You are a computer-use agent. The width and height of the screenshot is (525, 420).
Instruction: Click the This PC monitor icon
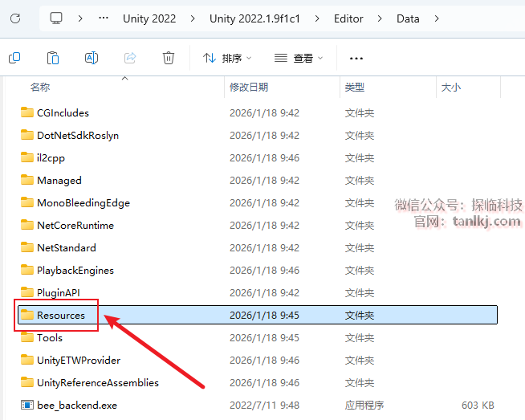tap(56, 18)
